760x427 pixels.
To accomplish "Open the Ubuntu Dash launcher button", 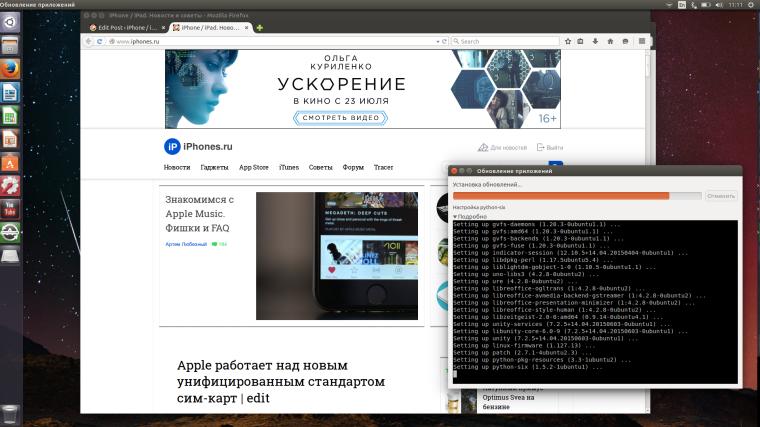I will point(10,22).
